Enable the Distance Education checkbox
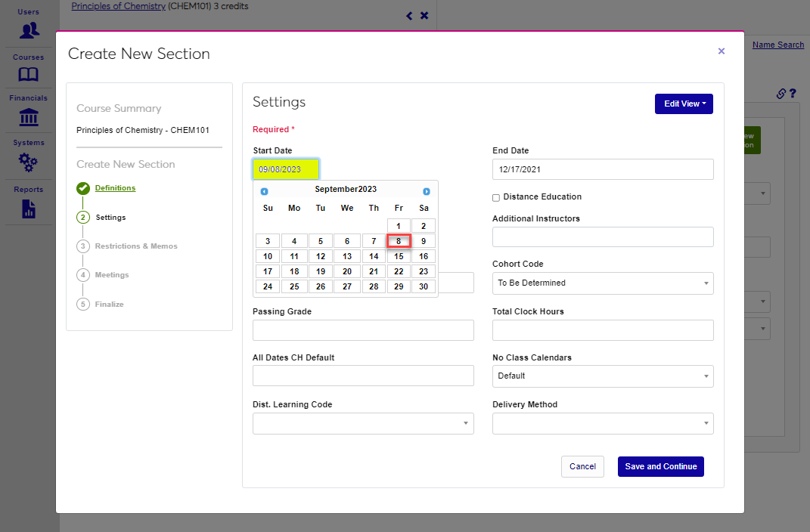Screen dimensions: 810x532 coord(496,198)
